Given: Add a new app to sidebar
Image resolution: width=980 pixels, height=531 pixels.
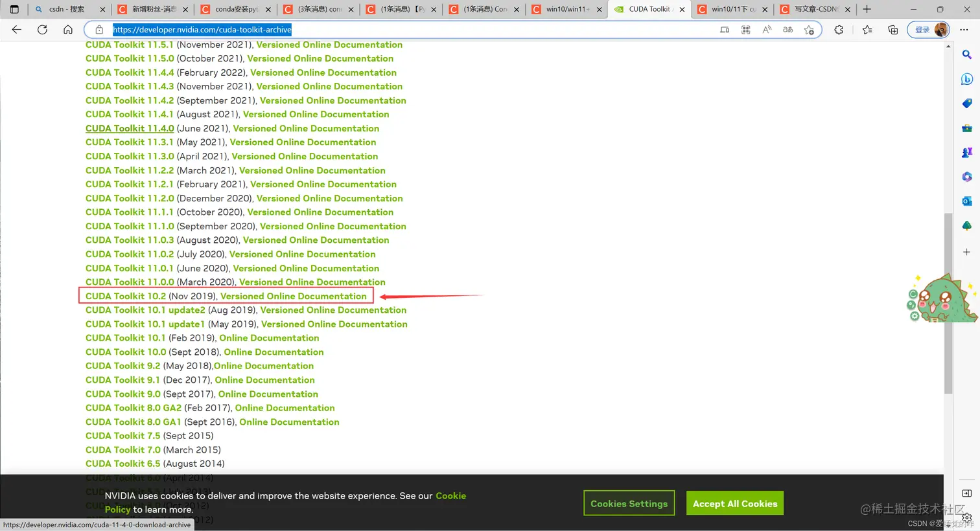Looking at the screenshot, I should click(x=966, y=252).
